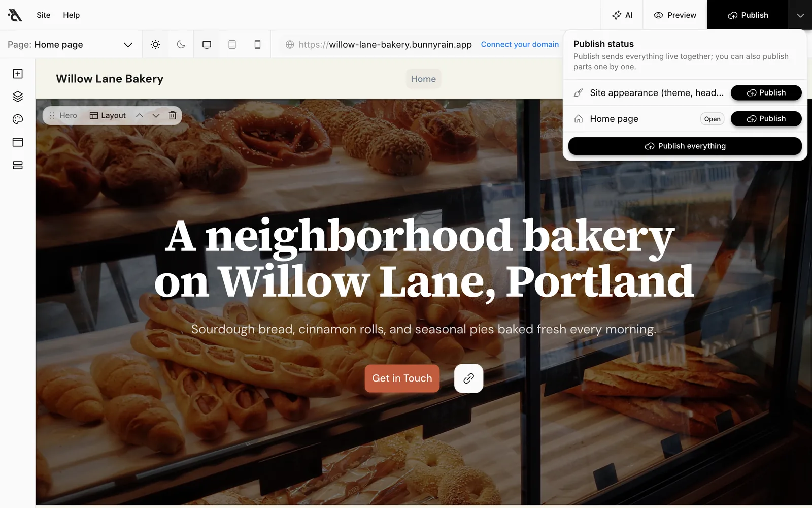This screenshot has width=812, height=508.
Task: Move Hero section down
Action: 156,116
